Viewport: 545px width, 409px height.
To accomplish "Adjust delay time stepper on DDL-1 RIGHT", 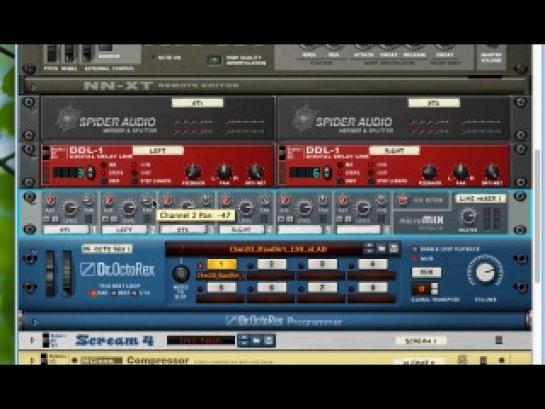I will (327, 172).
